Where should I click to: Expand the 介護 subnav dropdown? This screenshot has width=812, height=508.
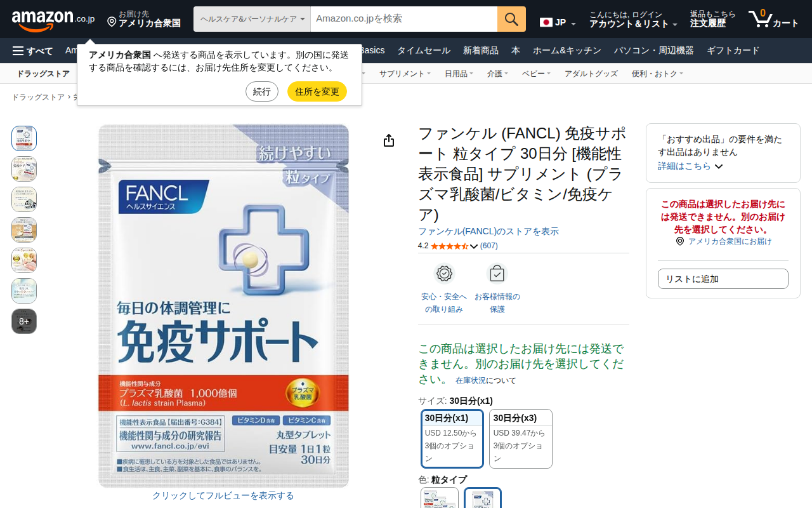pyautogui.click(x=498, y=74)
